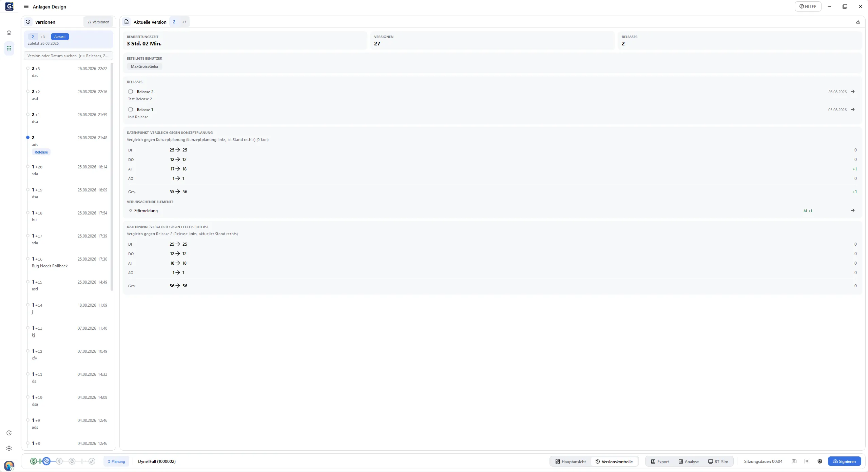
Task: Click the Release tag under version 2
Action: click(41, 152)
